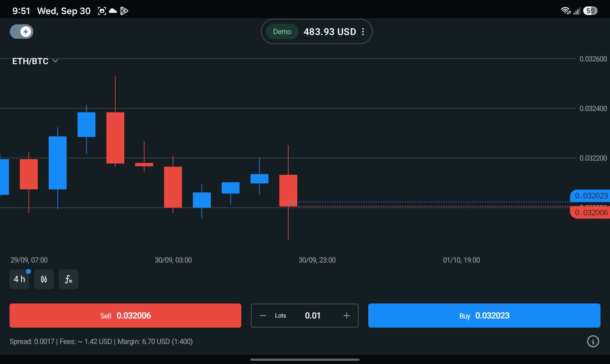Tap the status bar clock 9:51

(21, 11)
